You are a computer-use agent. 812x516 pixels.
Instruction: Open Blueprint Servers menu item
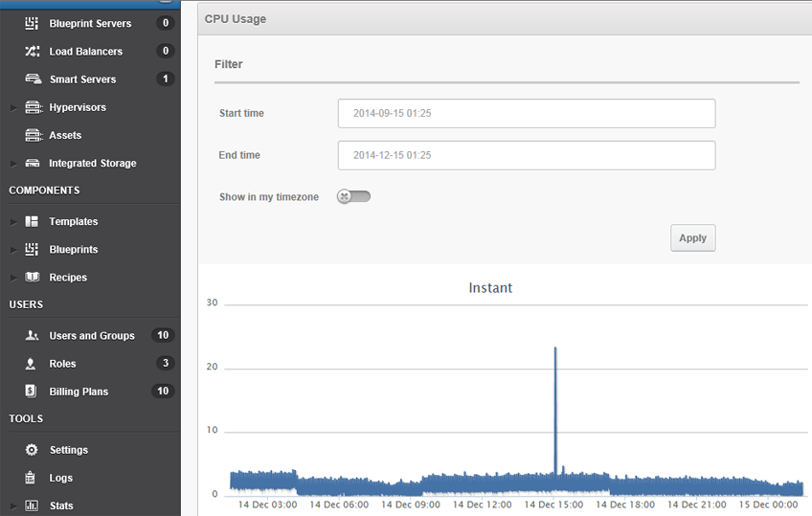(90, 23)
